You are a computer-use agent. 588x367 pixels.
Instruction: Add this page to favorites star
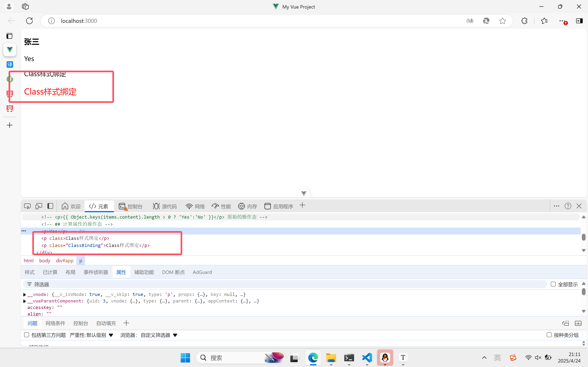503,21
